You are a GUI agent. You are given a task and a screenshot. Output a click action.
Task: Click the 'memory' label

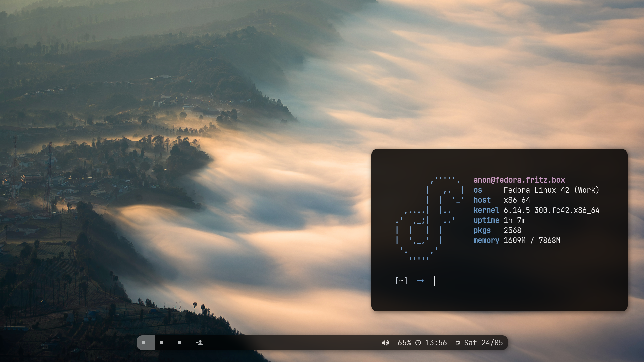[x=486, y=240]
